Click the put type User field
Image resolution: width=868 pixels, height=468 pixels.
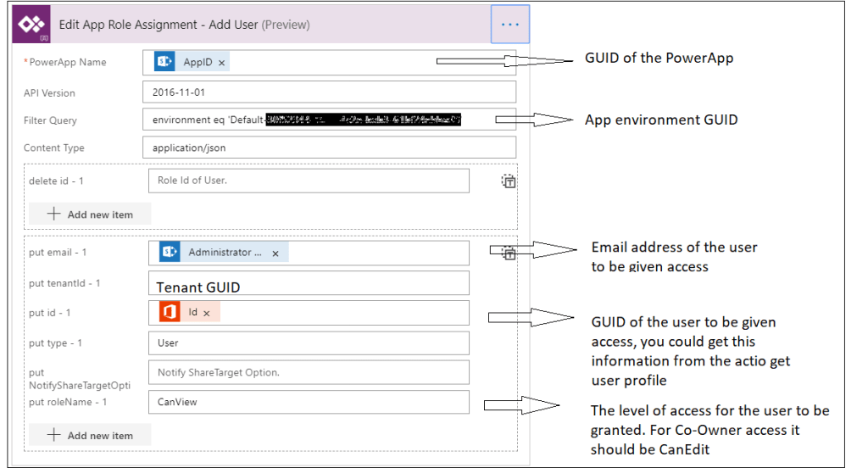click(308, 343)
